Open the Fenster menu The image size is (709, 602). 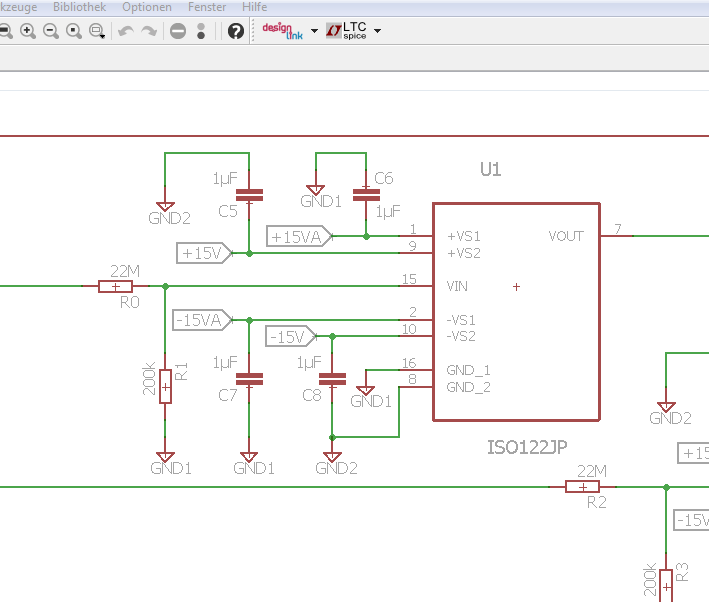click(207, 7)
